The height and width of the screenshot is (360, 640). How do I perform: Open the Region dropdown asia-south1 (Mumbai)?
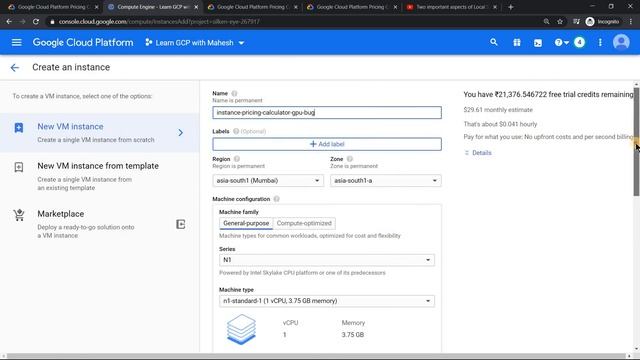coord(268,180)
